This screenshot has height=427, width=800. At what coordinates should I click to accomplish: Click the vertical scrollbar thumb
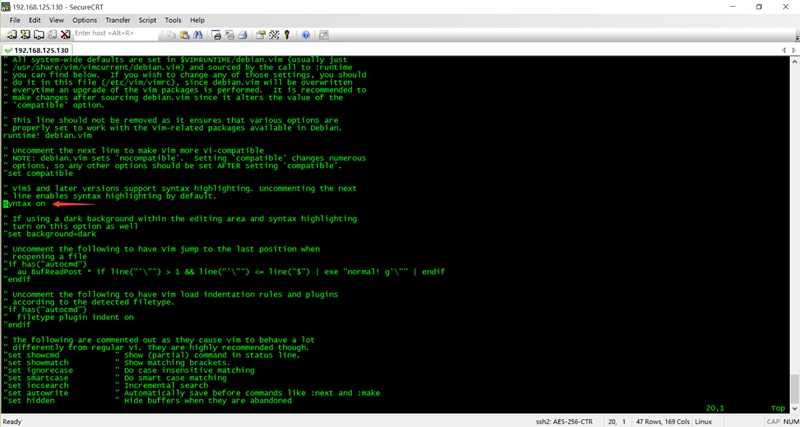coord(795,389)
